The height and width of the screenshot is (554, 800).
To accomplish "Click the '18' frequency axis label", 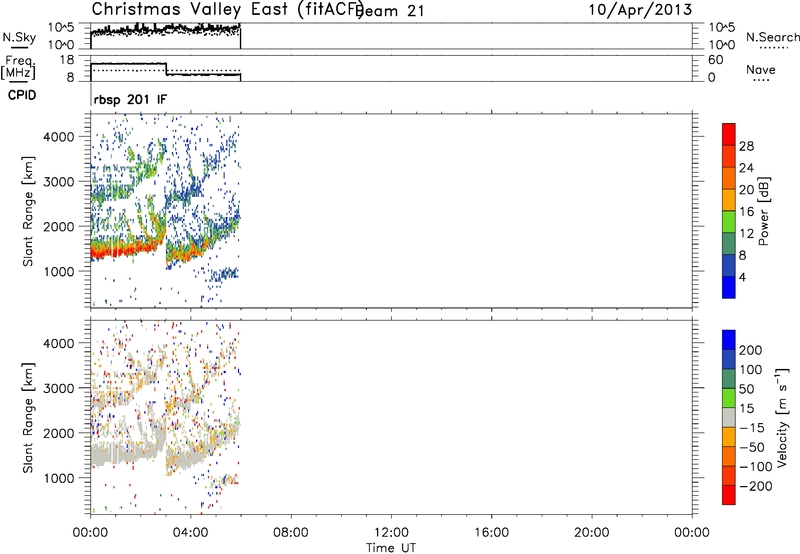I will pos(66,60).
